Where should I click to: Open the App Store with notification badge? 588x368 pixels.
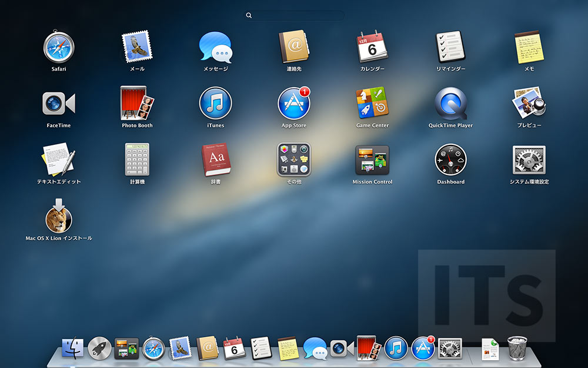(x=293, y=105)
